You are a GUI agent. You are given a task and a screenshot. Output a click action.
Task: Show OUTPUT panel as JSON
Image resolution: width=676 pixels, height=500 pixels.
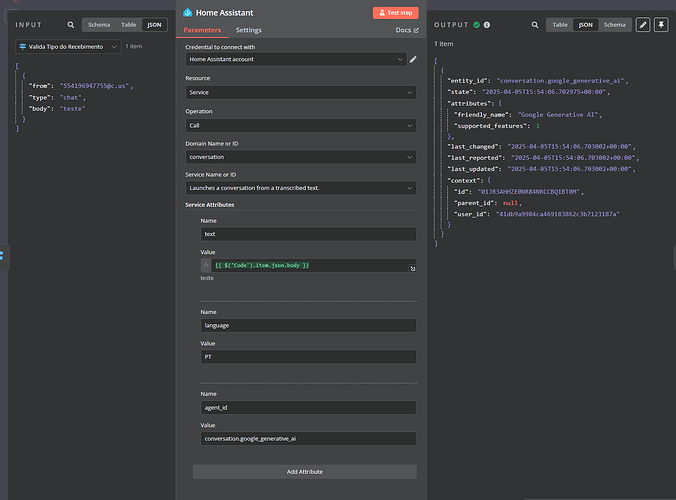(585, 25)
